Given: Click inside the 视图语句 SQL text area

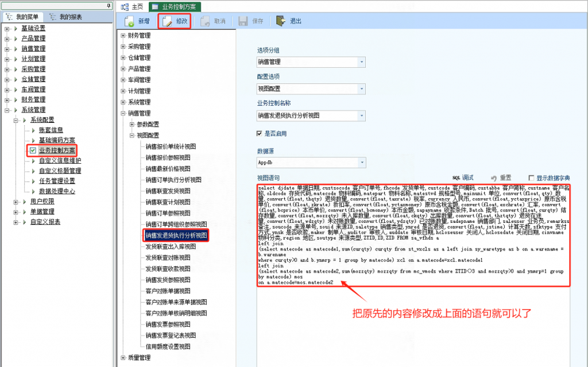Looking at the screenshot, I should click(413, 322).
